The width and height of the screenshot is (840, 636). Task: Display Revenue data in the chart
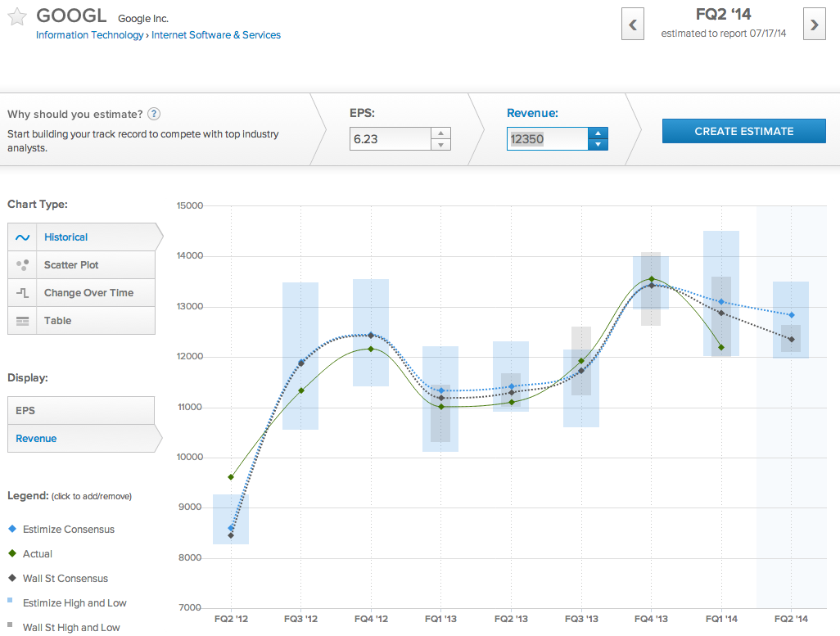84,438
